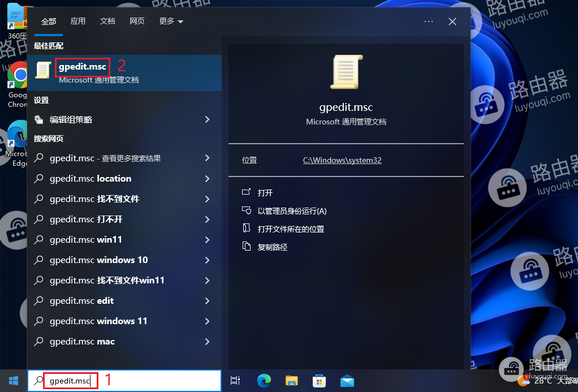The image size is (578, 392).
Task: Expand arrow for gpedit.msc 找不到文件win11
Action: (207, 281)
